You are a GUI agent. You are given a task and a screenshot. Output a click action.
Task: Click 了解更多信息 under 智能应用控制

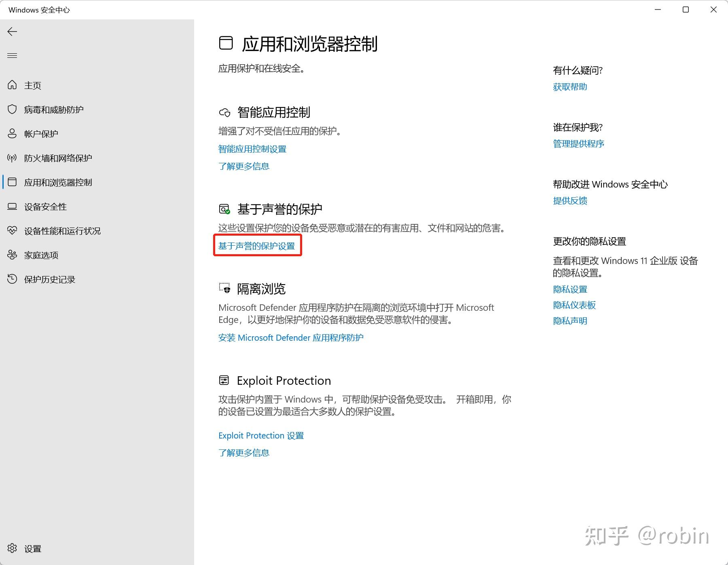(x=244, y=166)
